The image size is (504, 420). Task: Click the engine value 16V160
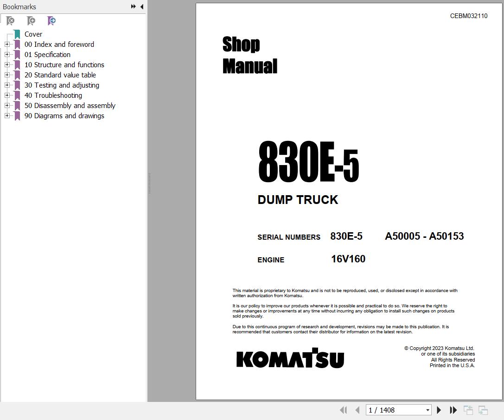[x=348, y=259]
